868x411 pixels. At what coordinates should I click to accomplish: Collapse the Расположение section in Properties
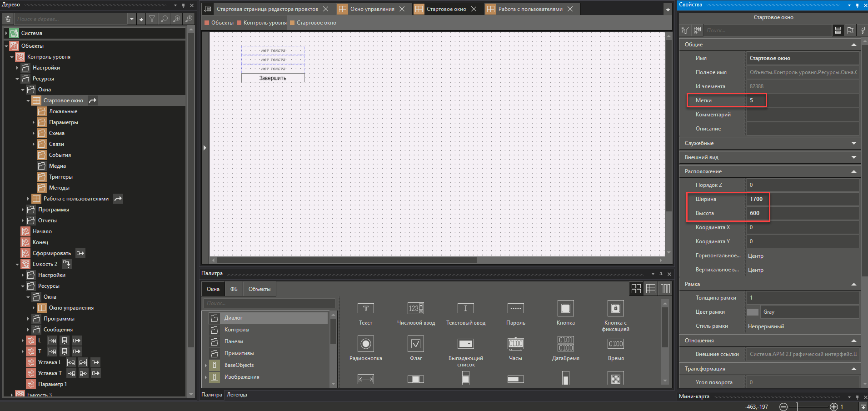[x=853, y=171]
